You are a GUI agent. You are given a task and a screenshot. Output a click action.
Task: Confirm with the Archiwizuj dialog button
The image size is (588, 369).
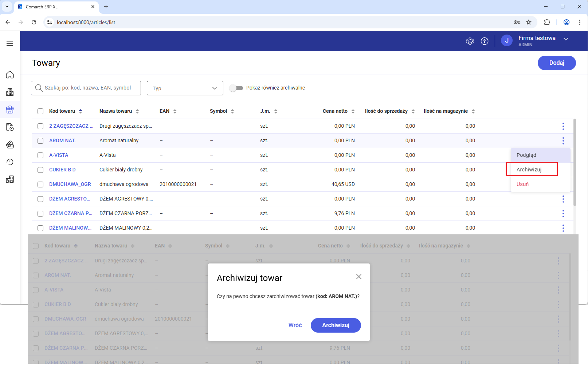click(335, 325)
